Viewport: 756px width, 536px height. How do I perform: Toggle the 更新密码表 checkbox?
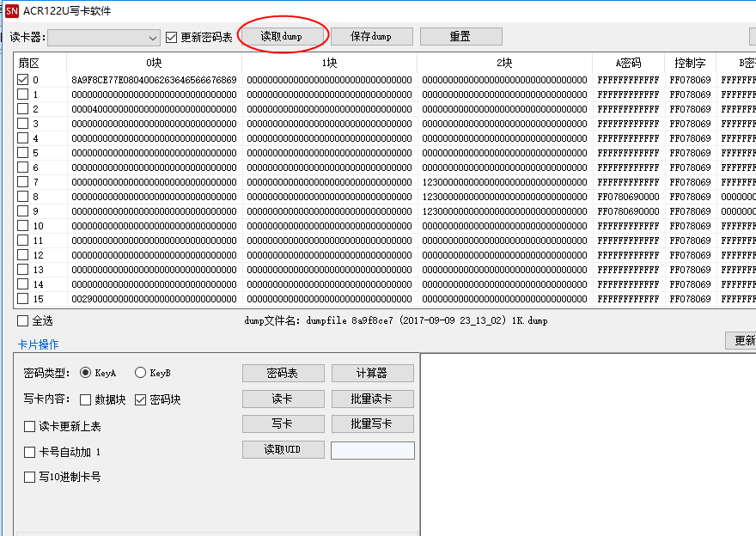click(171, 37)
